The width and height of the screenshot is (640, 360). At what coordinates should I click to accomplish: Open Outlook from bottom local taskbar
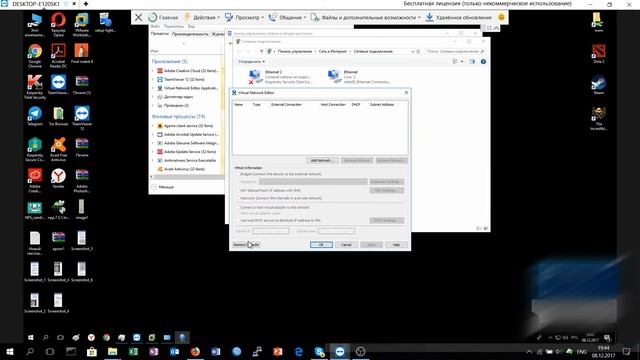pyautogui.click(x=174, y=351)
